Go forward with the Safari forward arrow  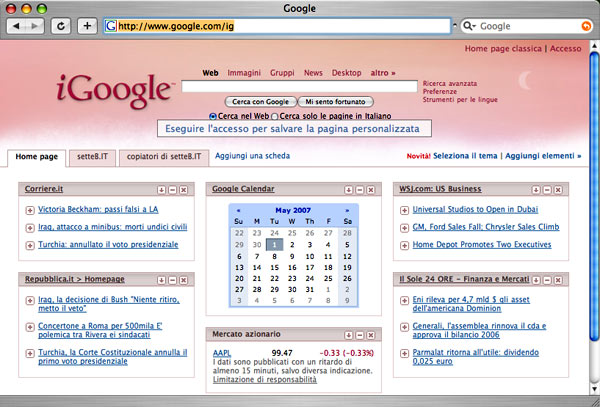[35, 26]
